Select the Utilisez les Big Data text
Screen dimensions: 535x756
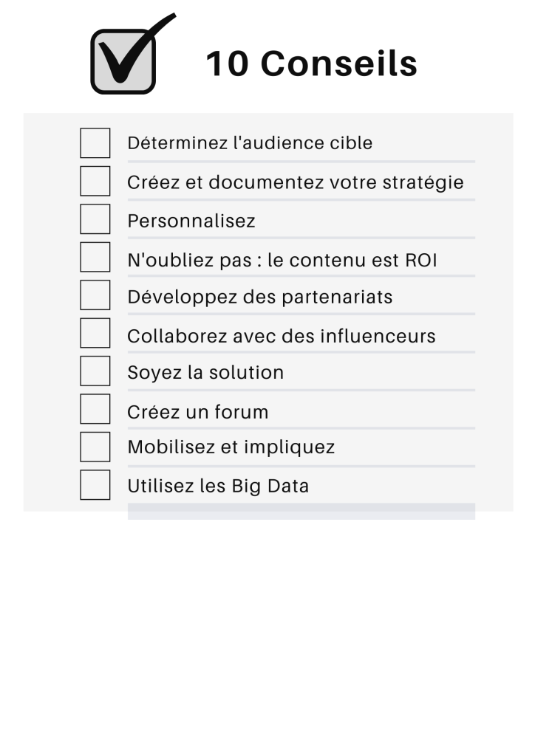pos(218,486)
